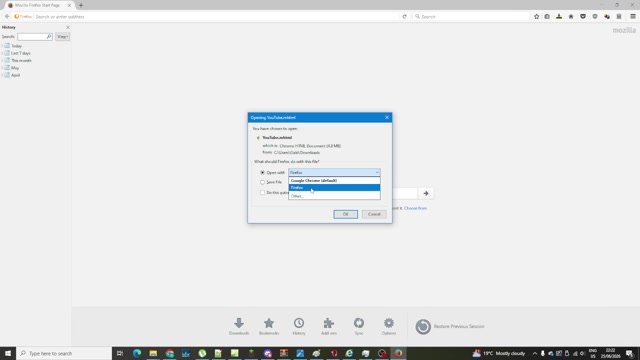Close the Opening YouTube.mhtml dialog
The width and height of the screenshot is (640, 360).
tap(387, 118)
